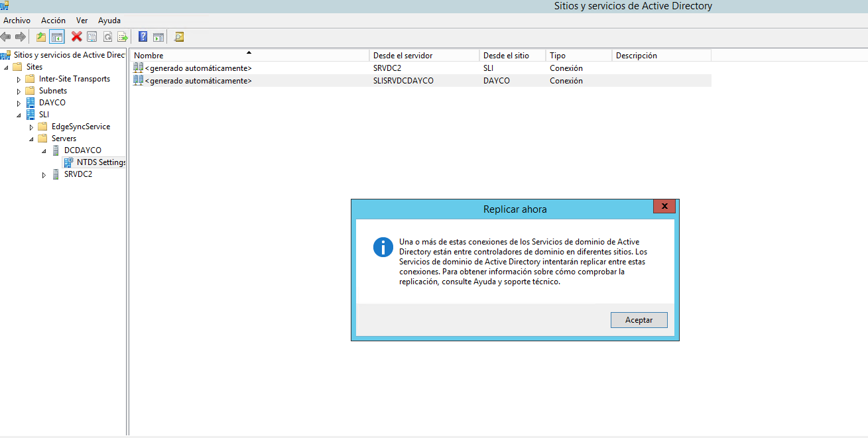The width and height of the screenshot is (868, 438).
Task: Click the Forward arrow toolbar icon
Action: [x=21, y=37]
